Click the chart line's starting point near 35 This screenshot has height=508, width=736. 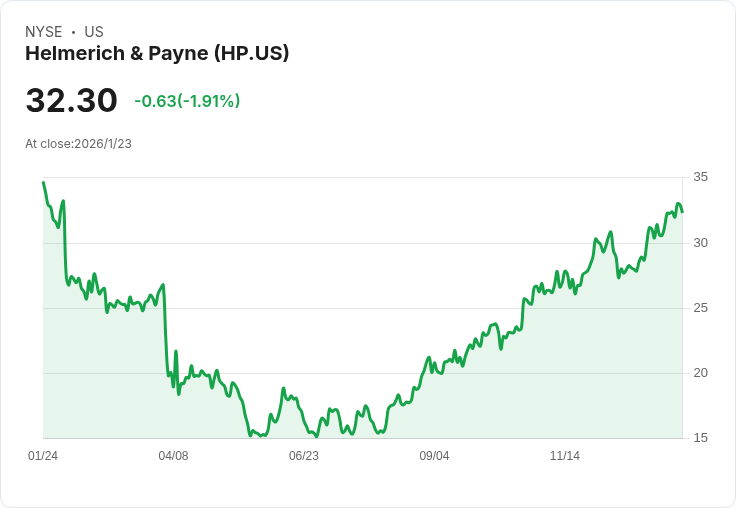(x=44, y=183)
